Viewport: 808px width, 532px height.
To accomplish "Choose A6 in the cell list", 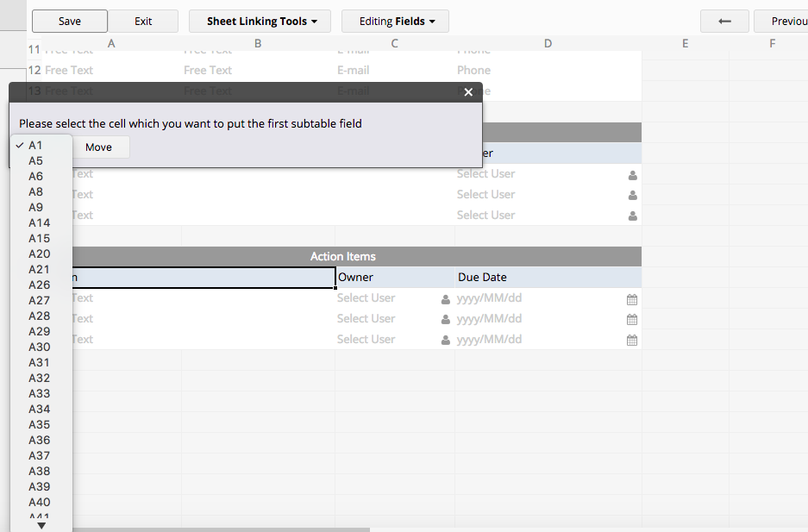I will pos(41,176).
